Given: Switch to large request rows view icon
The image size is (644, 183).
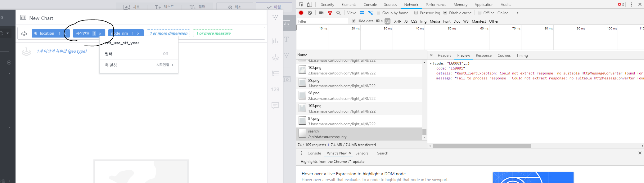Looking at the screenshot, I should pyautogui.click(x=362, y=13).
